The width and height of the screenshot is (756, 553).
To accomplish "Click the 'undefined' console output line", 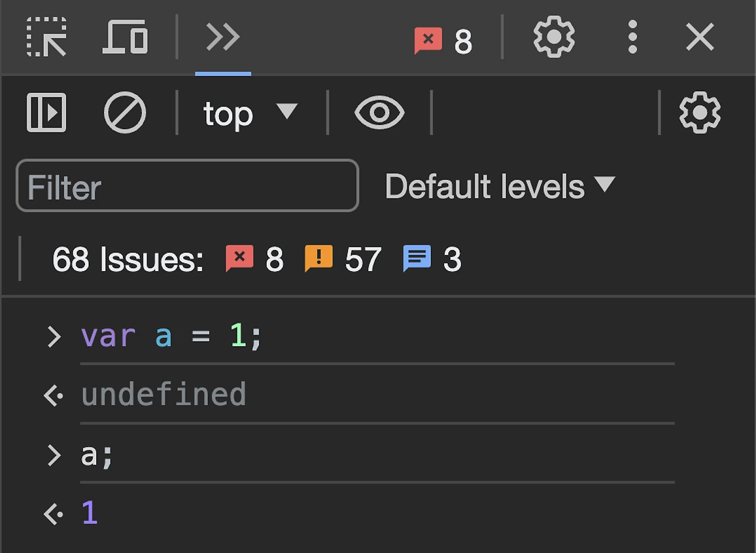I will click(x=164, y=395).
